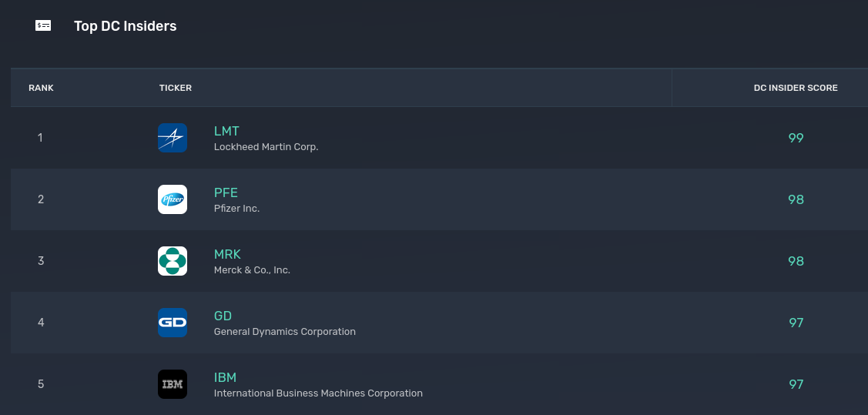Image resolution: width=868 pixels, height=415 pixels.
Task: Select the General Dynamics Corporation name
Action: coord(284,331)
